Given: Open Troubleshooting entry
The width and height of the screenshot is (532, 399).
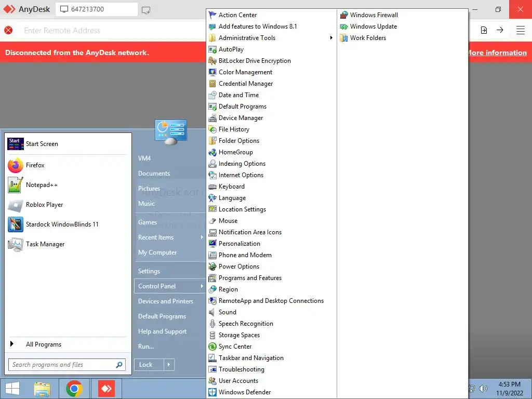Looking at the screenshot, I should 242,369.
